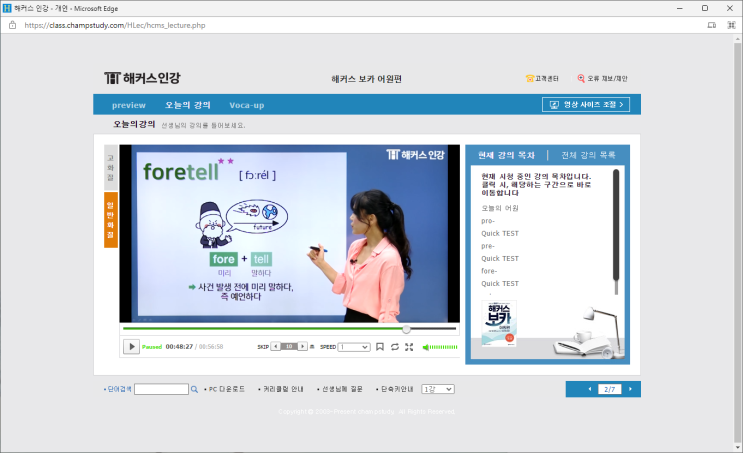The height and width of the screenshot is (453, 743).
Task: Go to next page arrow beside 2/7
Action: tap(630, 389)
